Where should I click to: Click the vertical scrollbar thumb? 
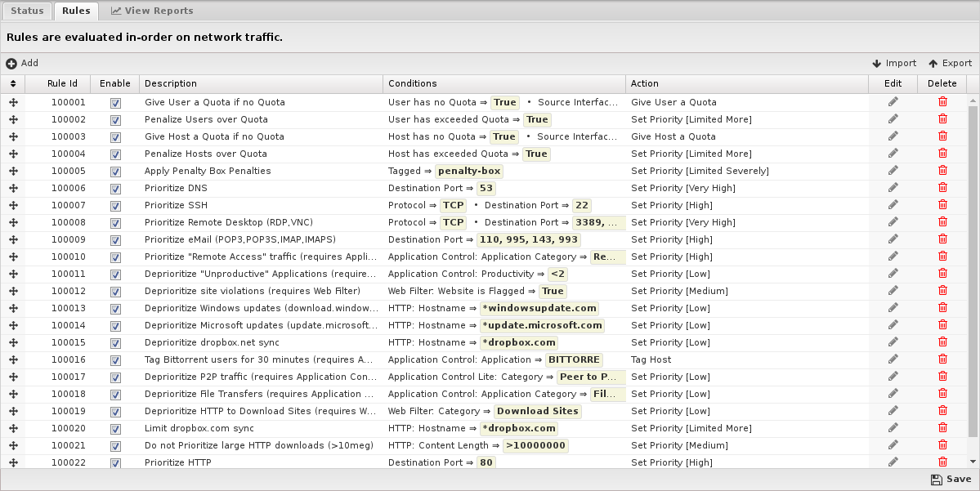coord(973,272)
